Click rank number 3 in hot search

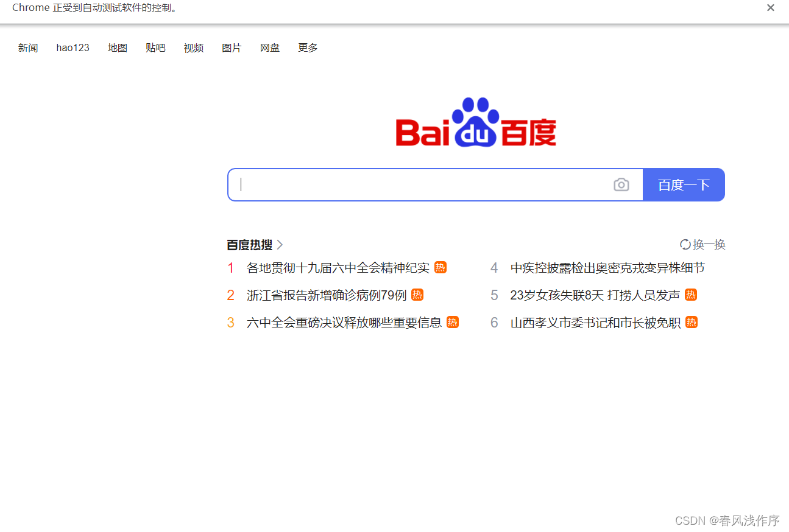click(231, 323)
